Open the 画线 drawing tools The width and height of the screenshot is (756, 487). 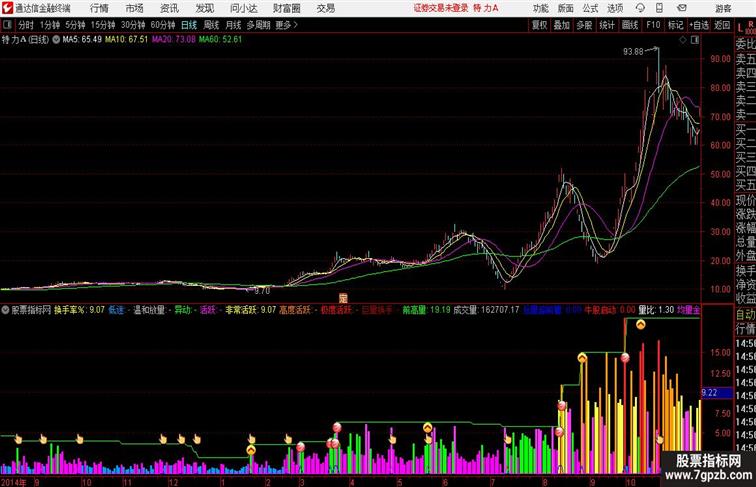click(x=630, y=25)
